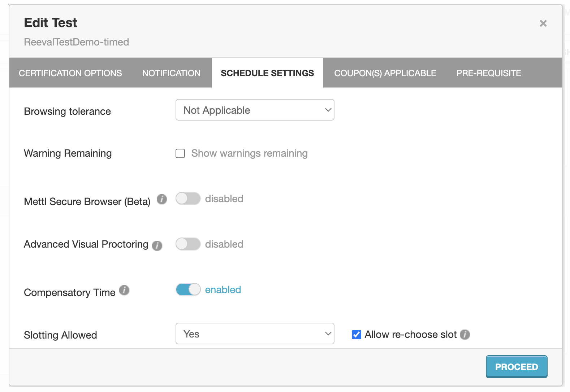The height and width of the screenshot is (392, 570).
Task: Open the Notification tab
Action: click(x=171, y=73)
